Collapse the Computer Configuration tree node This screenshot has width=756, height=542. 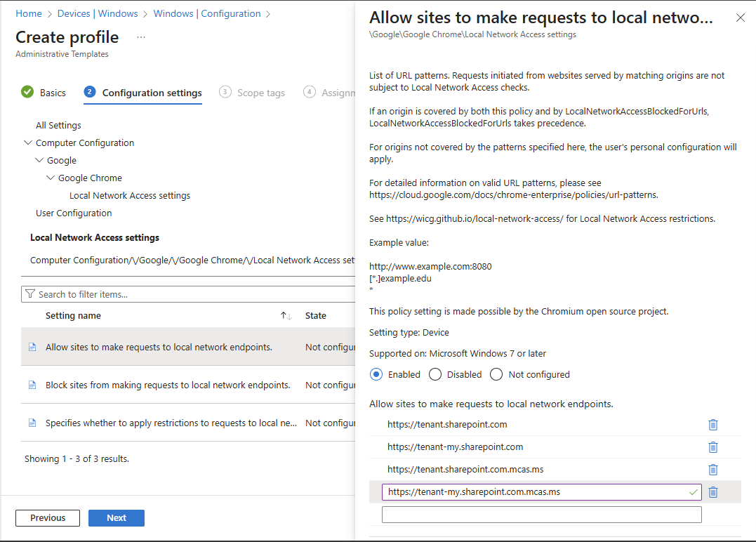(28, 143)
